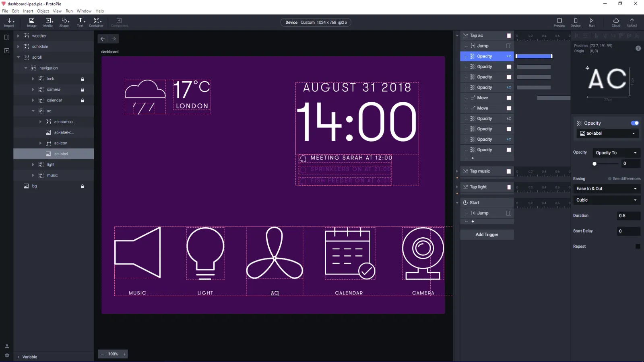This screenshot has width=644, height=362.
Task: Open the ac-label layer dropdown
Action: click(607, 133)
